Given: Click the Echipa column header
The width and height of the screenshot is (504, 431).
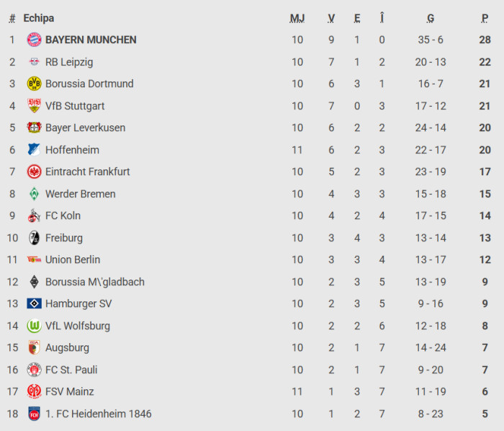Looking at the screenshot, I should point(39,18).
